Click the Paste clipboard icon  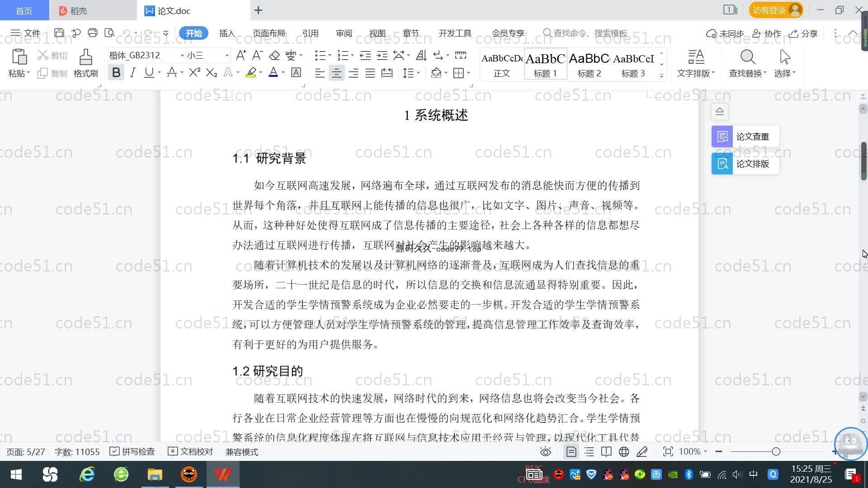pyautogui.click(x=19, y=57)
